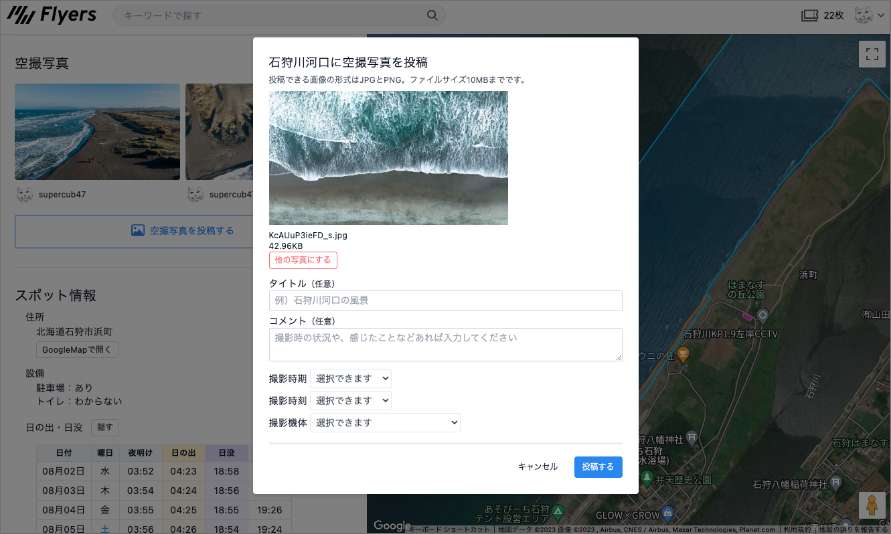891x534 pixels.
Task: Expand the 撮影時期 dropdown
Action: coord(351,379)
